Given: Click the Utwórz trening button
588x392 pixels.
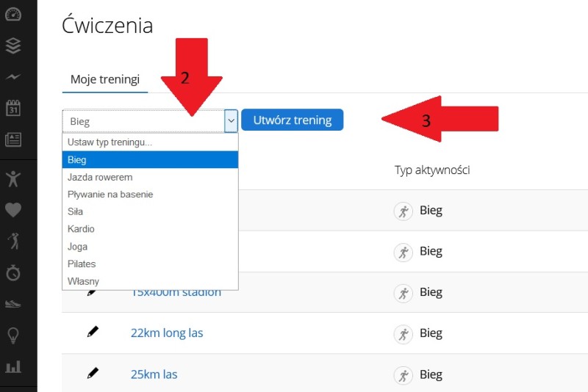Looking at the screenshot, I should (292, 120).
